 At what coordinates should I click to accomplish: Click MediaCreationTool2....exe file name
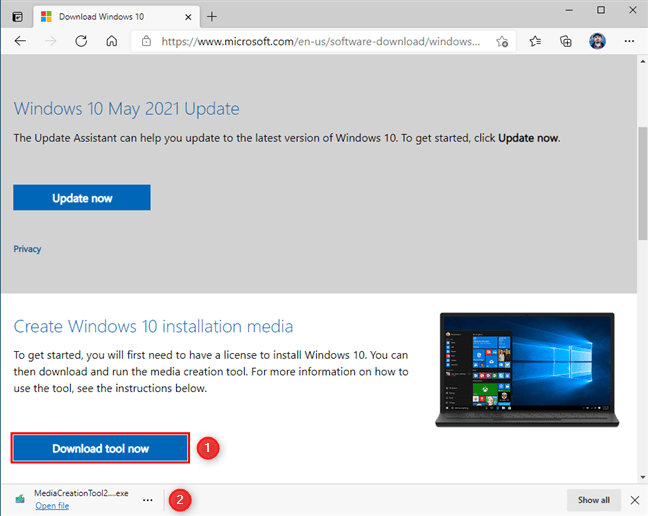click(81, 493)
